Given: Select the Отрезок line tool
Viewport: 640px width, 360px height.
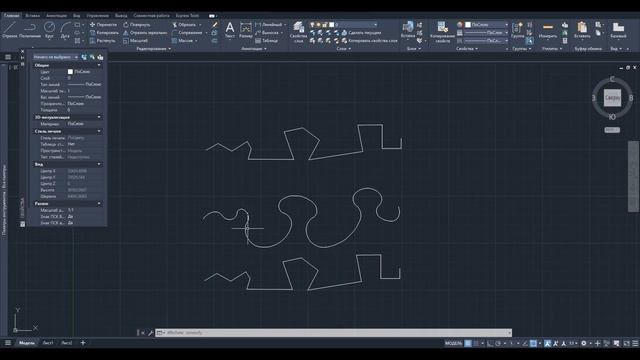Looking at the screenshot, I should click(10, 30).
